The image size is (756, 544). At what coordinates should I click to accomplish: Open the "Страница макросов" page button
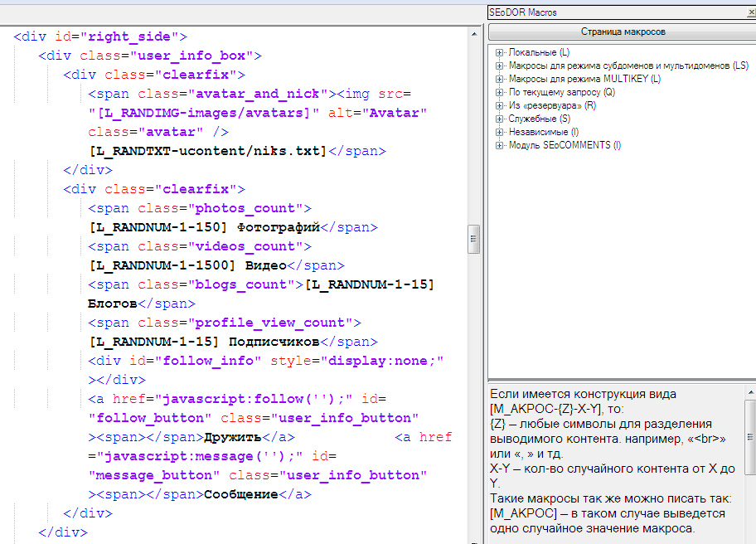(x=622, y=32)
